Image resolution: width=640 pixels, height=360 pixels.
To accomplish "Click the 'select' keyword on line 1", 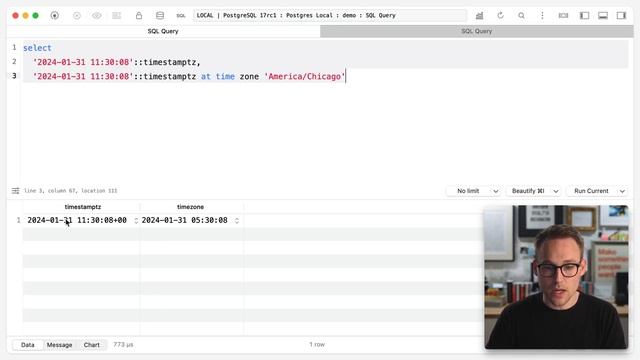I will [37, 48].
